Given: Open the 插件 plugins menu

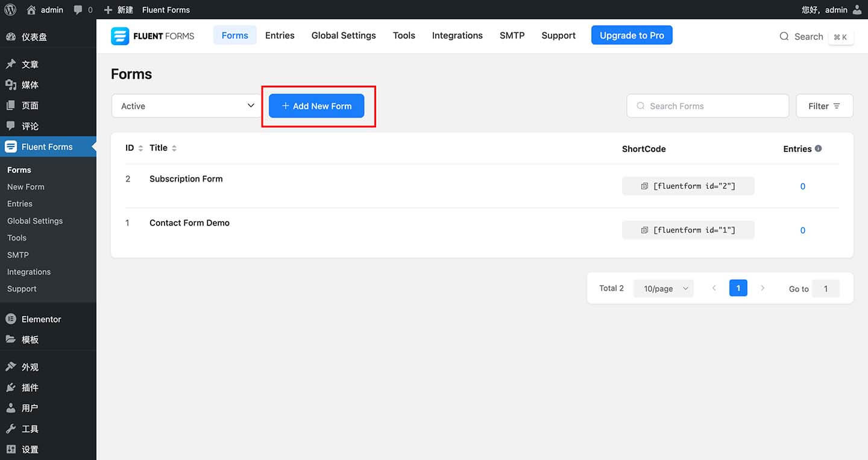Looking at the screenshot, I should pyautogui.click(x=48, y=388).
